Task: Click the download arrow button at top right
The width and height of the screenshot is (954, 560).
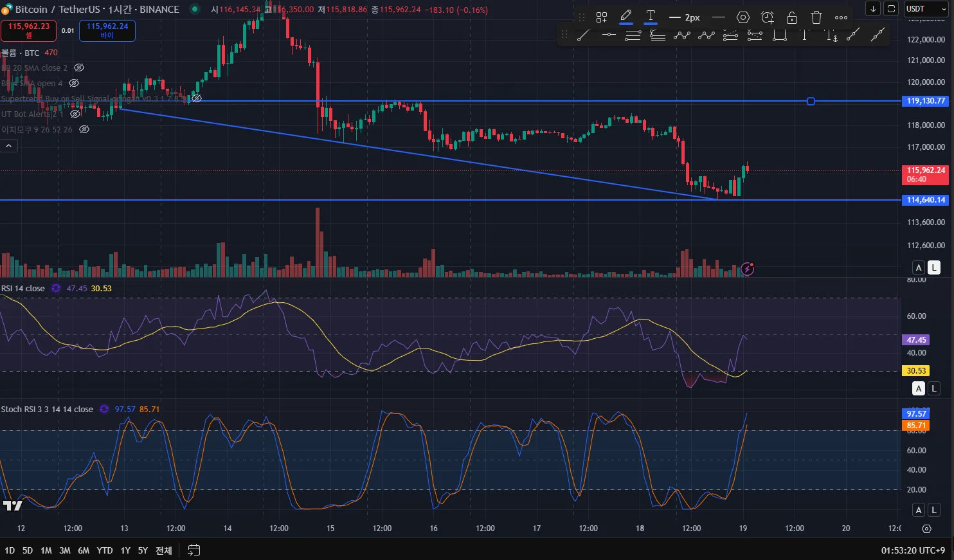Action: tap(873, 8)
